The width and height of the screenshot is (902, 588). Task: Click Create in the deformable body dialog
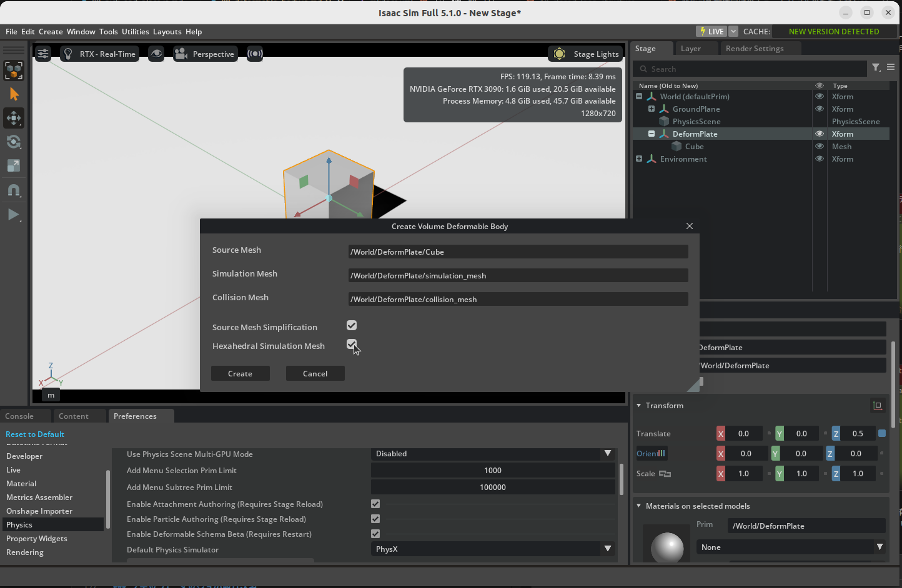[240, 373]
